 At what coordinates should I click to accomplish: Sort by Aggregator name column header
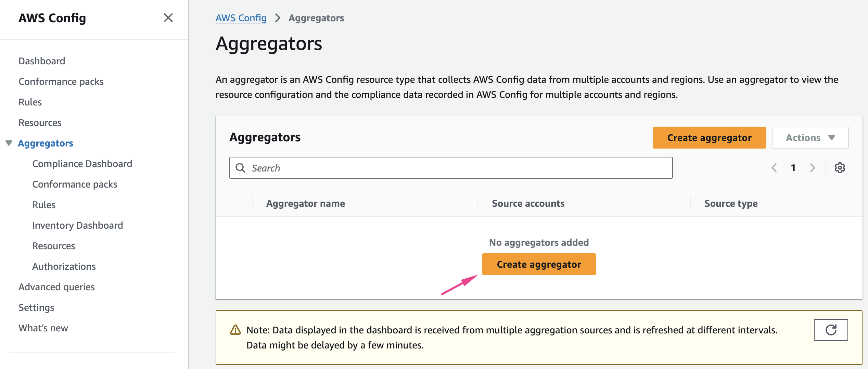point(305,203)
